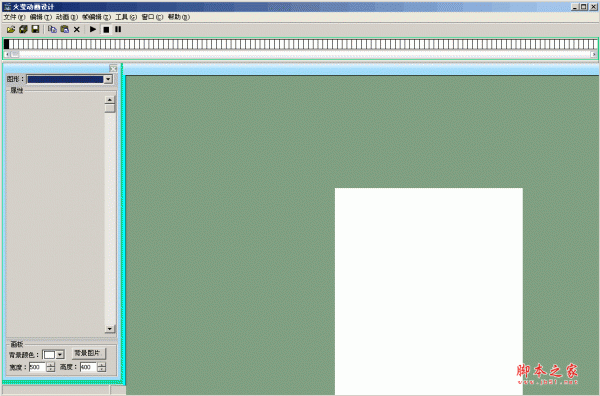
Task: Click the timeline horizontal scrollbar thumb
Action: [15, 55]
